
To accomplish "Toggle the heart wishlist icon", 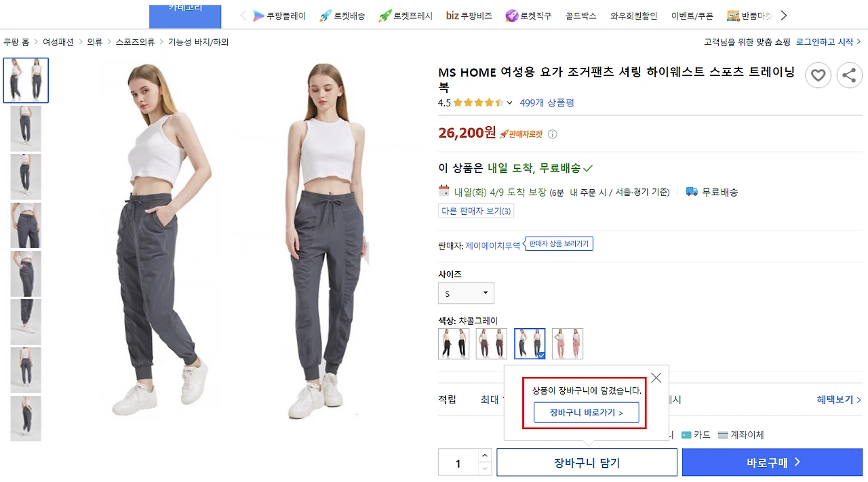I will (x=818, y=75).
